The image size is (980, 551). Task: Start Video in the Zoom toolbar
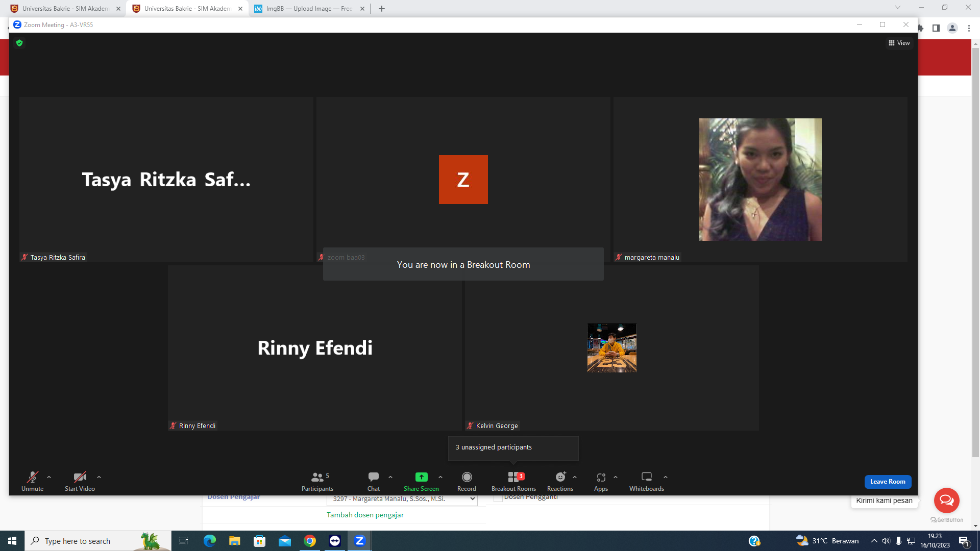[x=80, y=481]
